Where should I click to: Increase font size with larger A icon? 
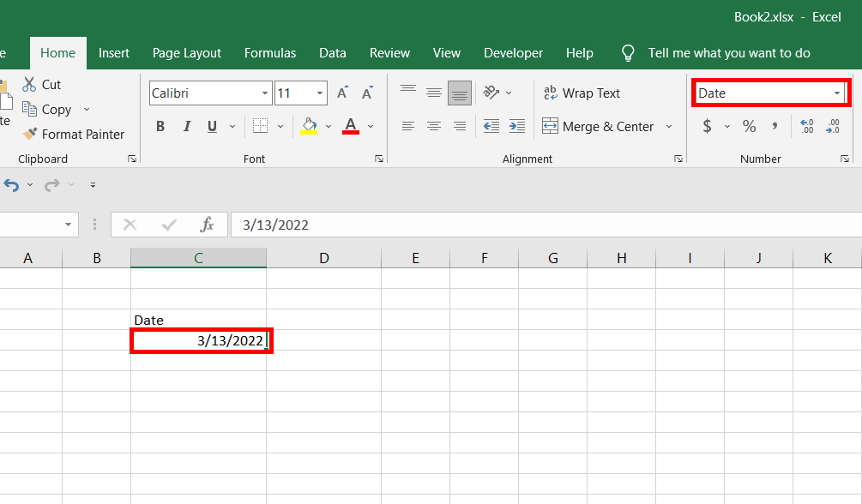(x=342, y=93)
